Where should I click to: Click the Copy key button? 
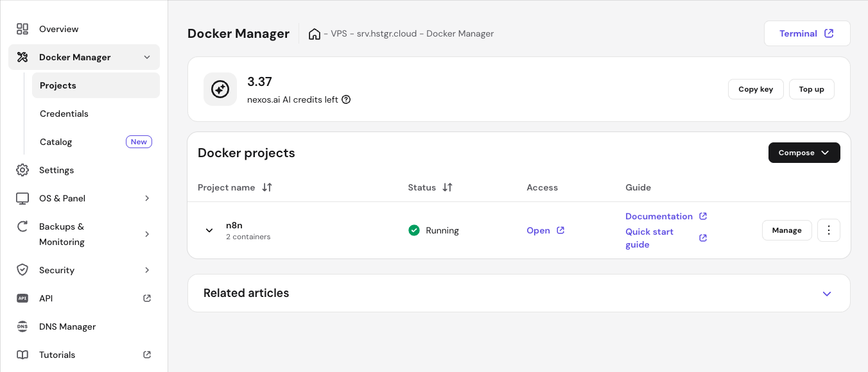coord(756,89)
